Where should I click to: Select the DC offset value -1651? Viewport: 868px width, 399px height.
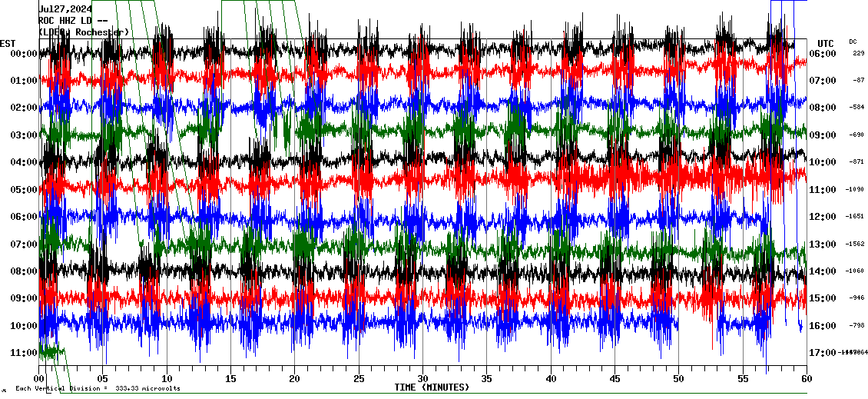(x=855, y=218)
